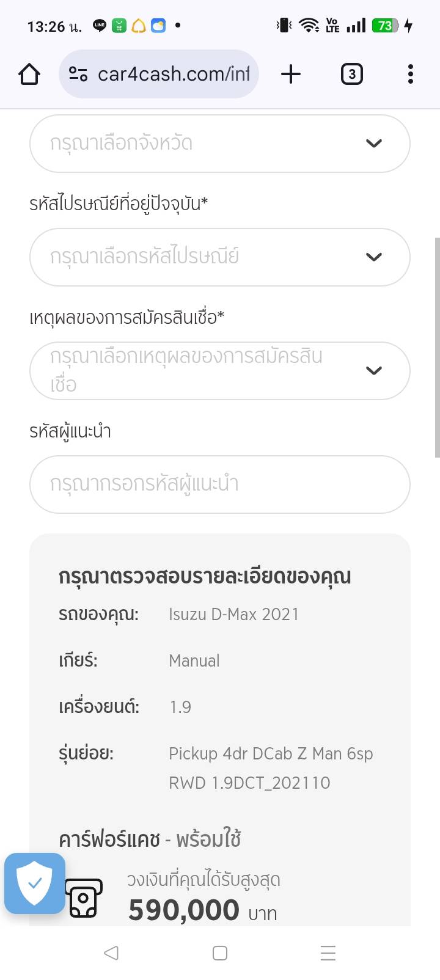440x980 pixels.
Task: Tap the cash money icon beside loan amount
Action: point(84,898)
